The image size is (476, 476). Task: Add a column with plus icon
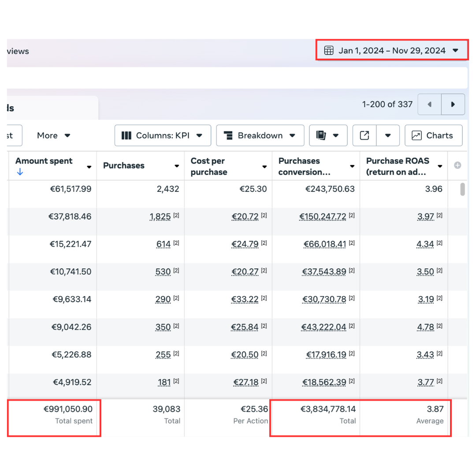[x=457, y=165]
